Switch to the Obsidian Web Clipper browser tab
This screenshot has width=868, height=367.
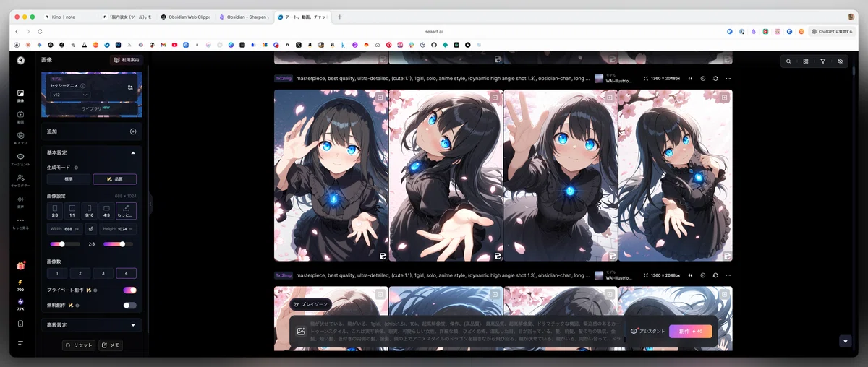[x=185, y=17]
